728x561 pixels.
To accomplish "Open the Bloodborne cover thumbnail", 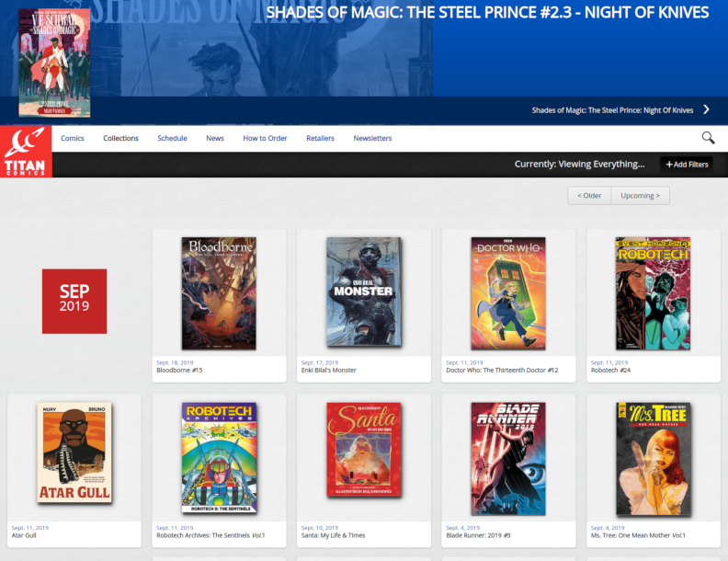I will click(219, 293).
